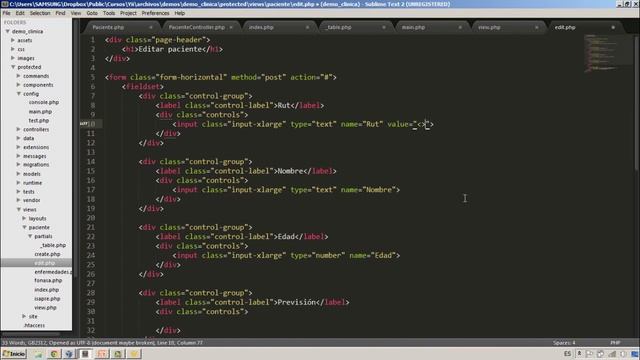The image size is (640, 360).
Task: Collapse the partials folder
Action: [30, 236]
